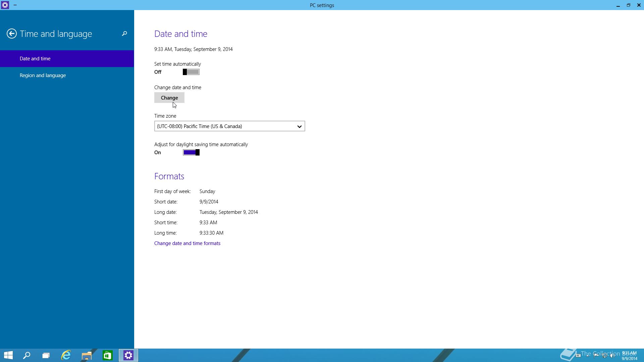Viewport: 644px width, 362px height.
Task: Close the PC settings window
Action: pyautogui.click(x=639, y=5)
